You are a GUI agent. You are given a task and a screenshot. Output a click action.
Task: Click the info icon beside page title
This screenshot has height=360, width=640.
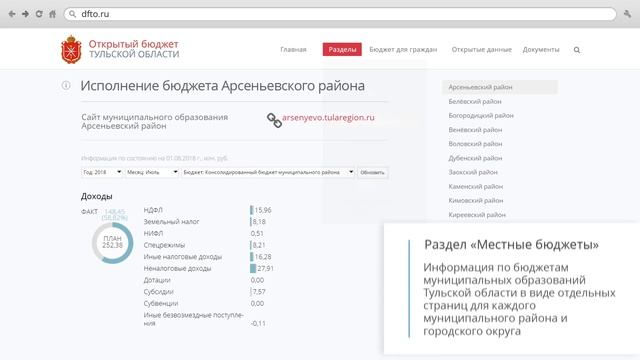click(x=66, y=85)
